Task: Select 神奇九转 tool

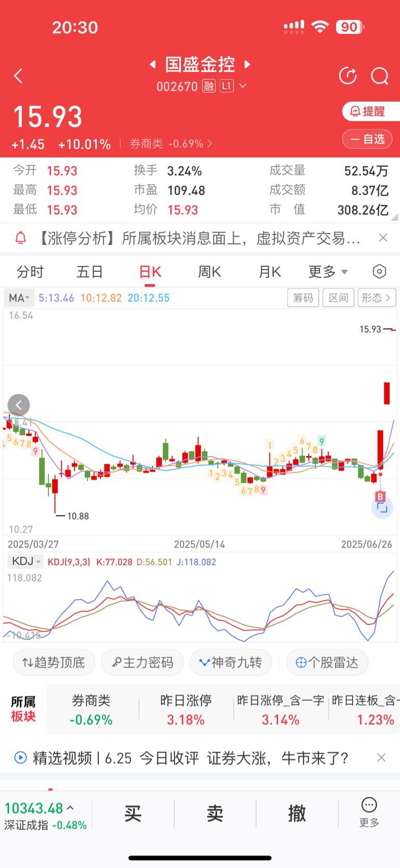Action: [x=231, y=663]
